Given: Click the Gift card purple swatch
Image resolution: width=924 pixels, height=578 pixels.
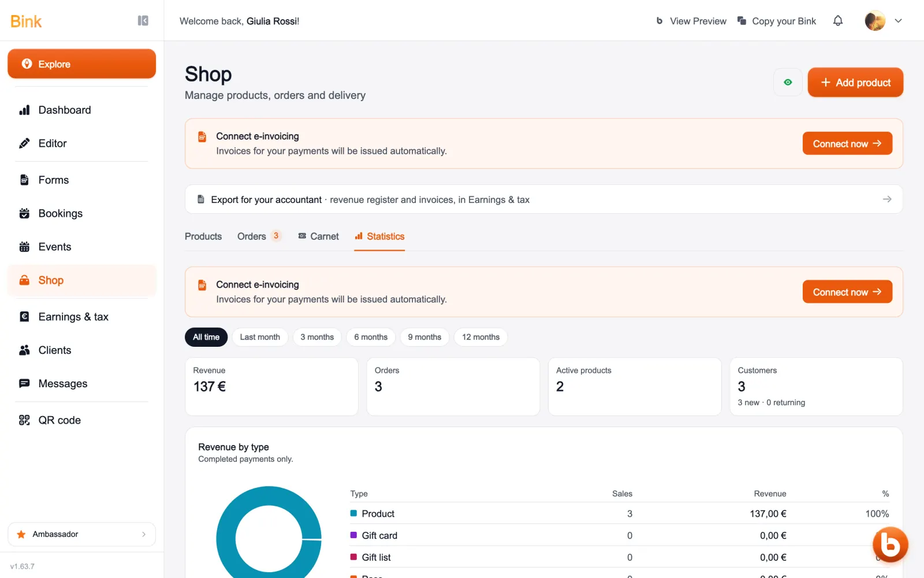Looking at the screenshot, I should (353, 535).
